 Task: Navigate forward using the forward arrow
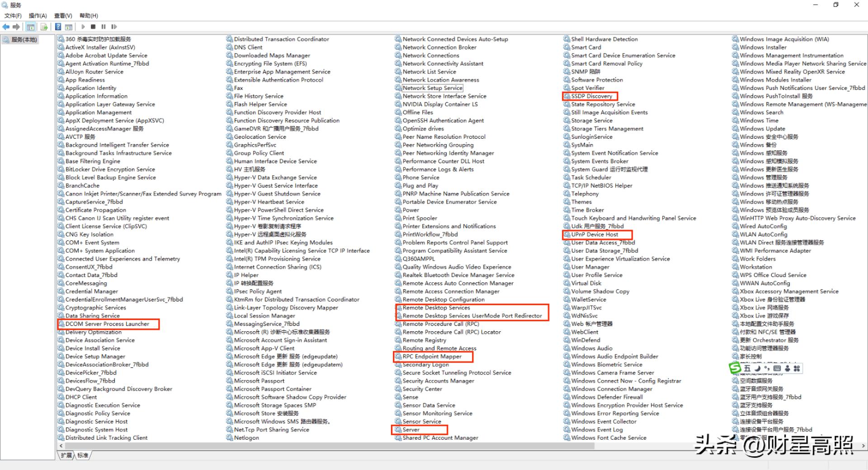[x=17, y=27]
